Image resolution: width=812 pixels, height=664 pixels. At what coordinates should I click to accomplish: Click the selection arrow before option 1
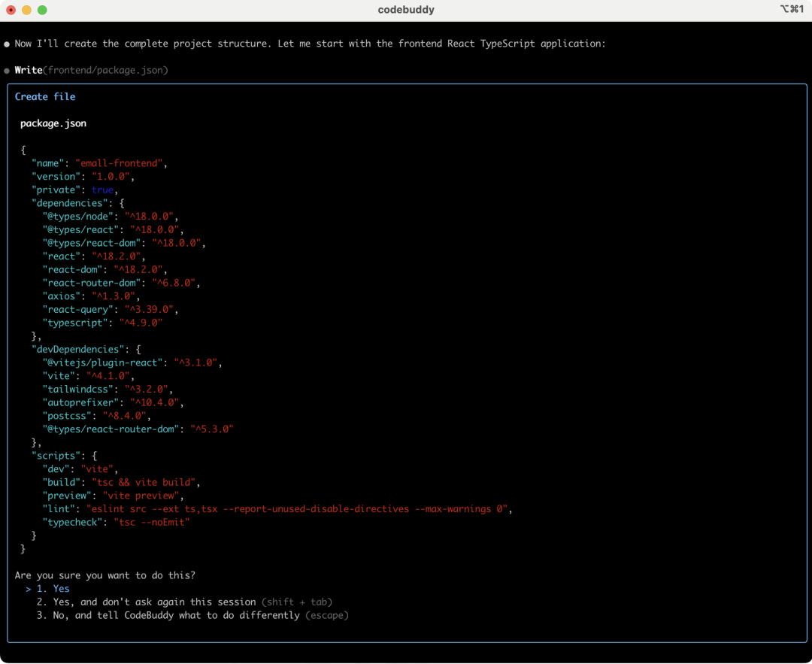[x=28, y=589]
